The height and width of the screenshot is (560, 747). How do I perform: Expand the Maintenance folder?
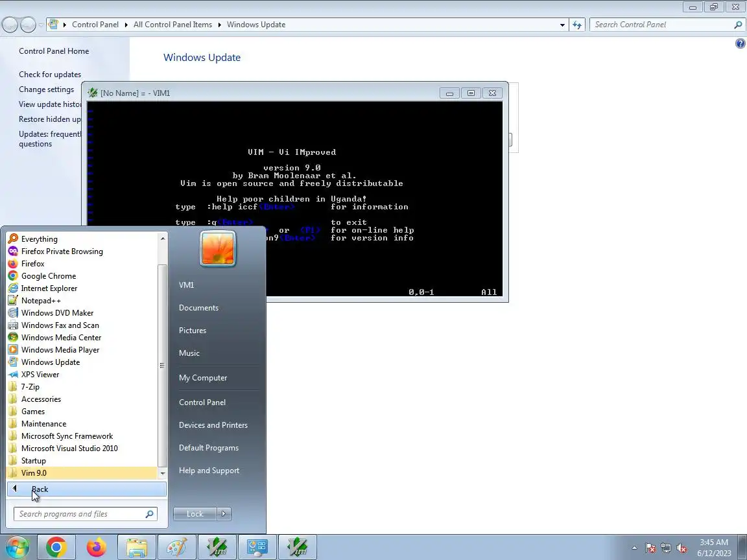coord(82,424)
